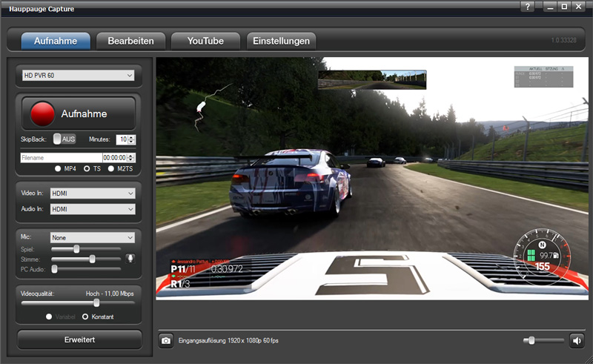Choose the M2TS format option

click(x=111, y=169)
